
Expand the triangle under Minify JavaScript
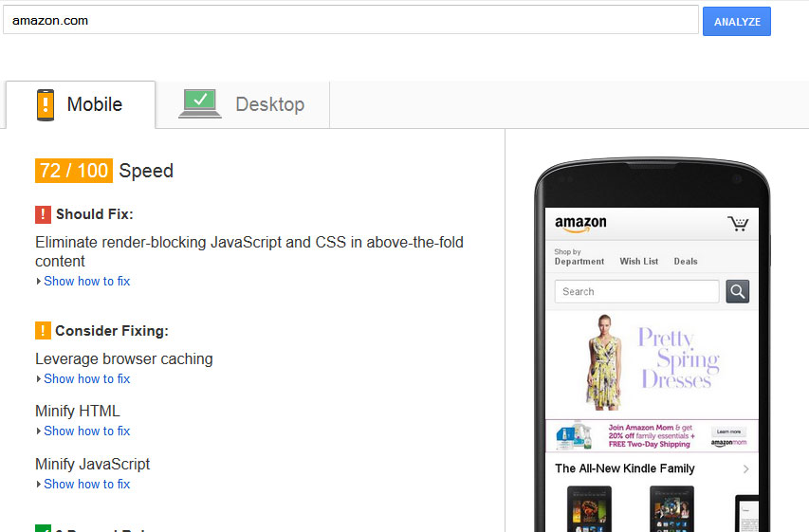39,484
